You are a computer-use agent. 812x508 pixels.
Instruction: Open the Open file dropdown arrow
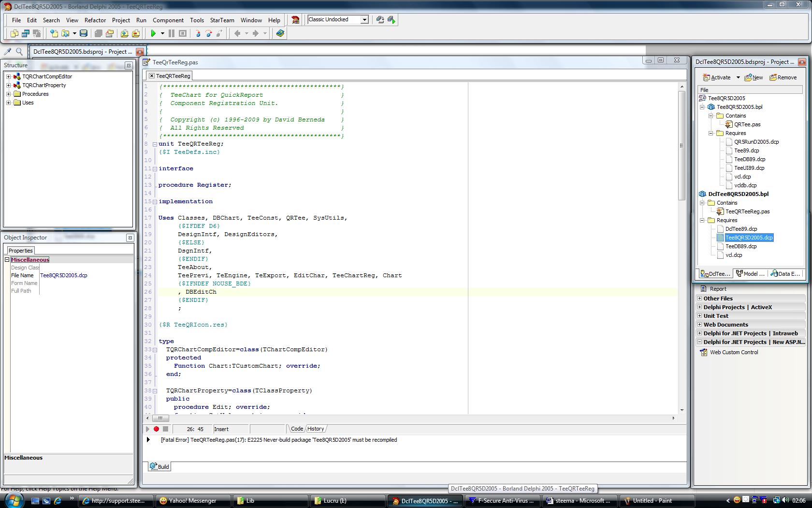[x=74, y=33]
